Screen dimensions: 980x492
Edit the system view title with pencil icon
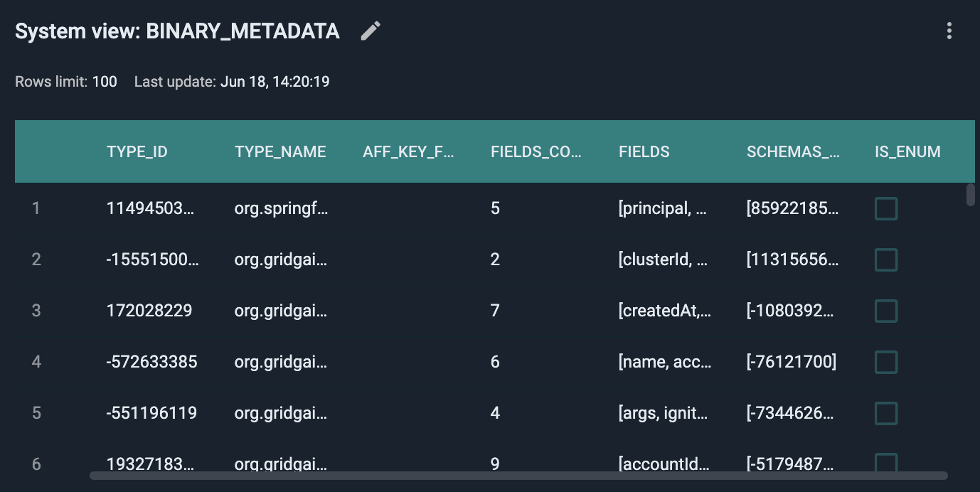pos(371,31)
